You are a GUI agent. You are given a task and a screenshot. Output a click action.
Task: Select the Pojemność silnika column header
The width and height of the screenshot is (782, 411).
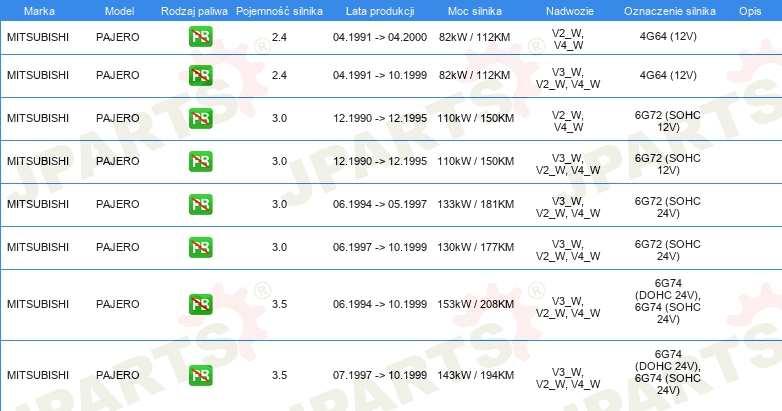(x=279, y=11)
